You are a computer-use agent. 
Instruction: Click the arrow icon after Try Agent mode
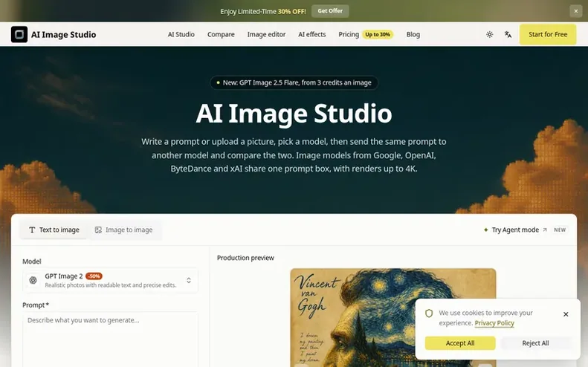click(544, 230)
